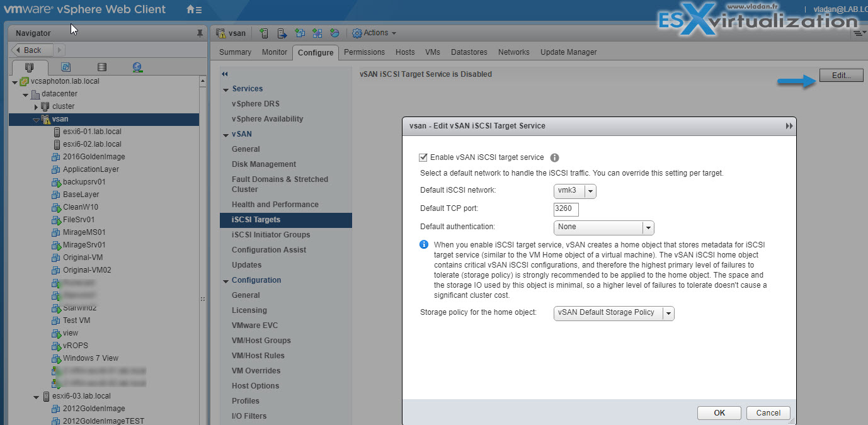Select iSCSI Initiator Groups in side menu

(x=271, y=235)
